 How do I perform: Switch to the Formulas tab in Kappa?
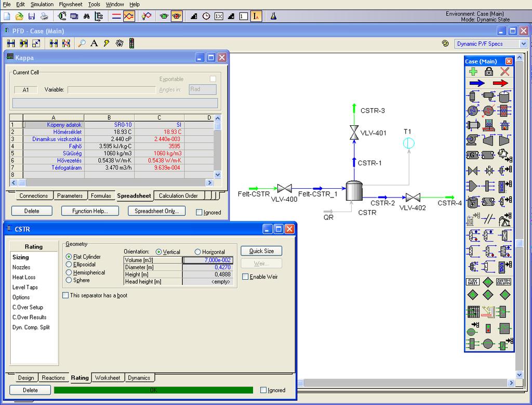[x=101, y=196]
